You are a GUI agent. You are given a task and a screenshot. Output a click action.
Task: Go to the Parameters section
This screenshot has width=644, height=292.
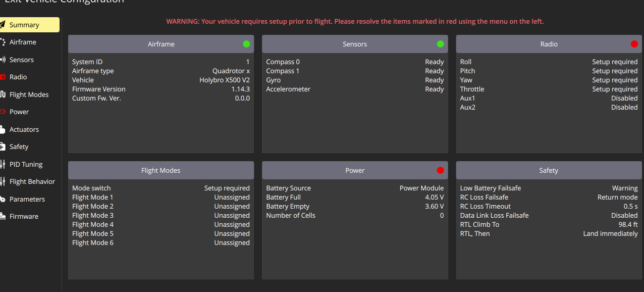(27, 199)
